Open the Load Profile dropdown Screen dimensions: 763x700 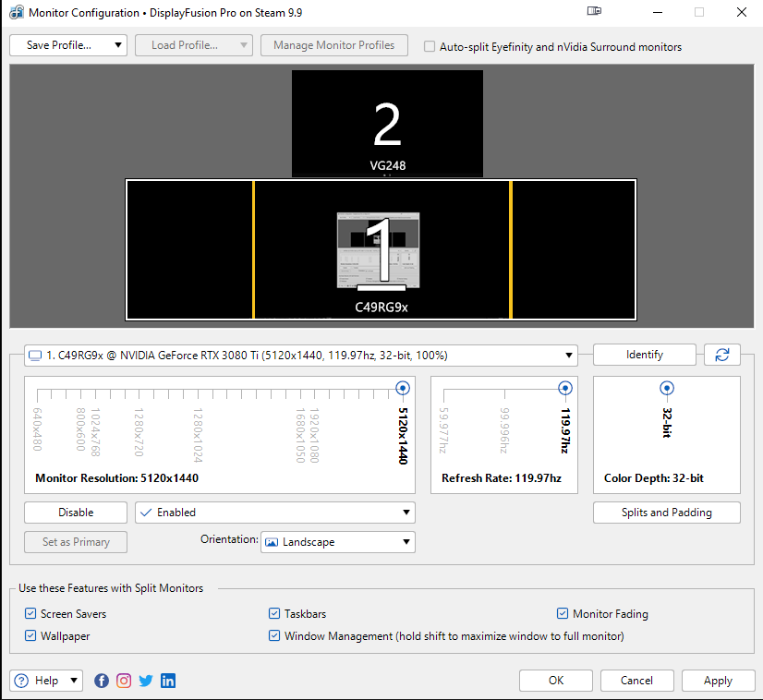click(194, 45)
